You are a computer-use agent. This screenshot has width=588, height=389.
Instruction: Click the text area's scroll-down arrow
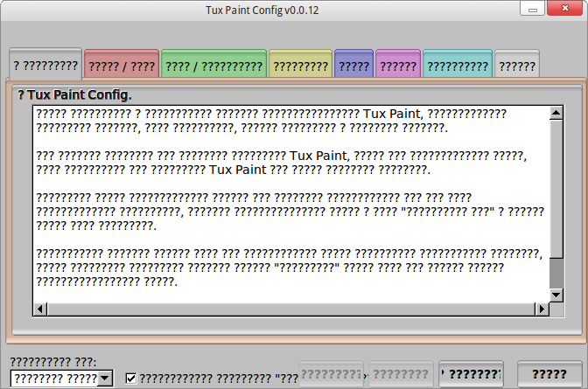pos(556,295)
